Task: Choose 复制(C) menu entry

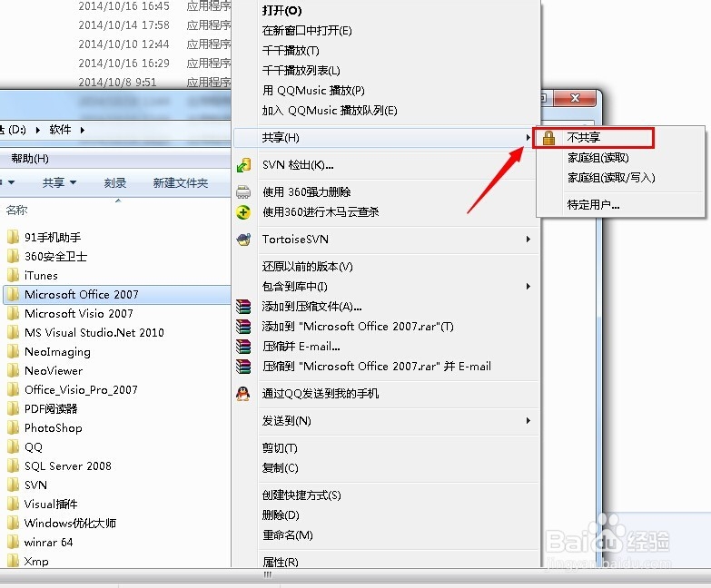Action: pos(281,468)
